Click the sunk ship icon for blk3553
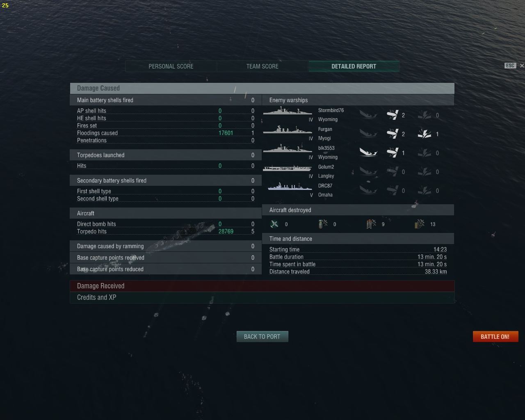Screen dimensions: 525x420 pos(368,153)
